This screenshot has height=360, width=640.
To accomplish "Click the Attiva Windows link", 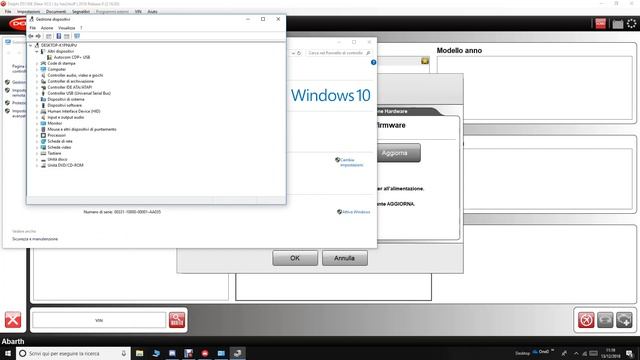I will (x=356, y=212).
